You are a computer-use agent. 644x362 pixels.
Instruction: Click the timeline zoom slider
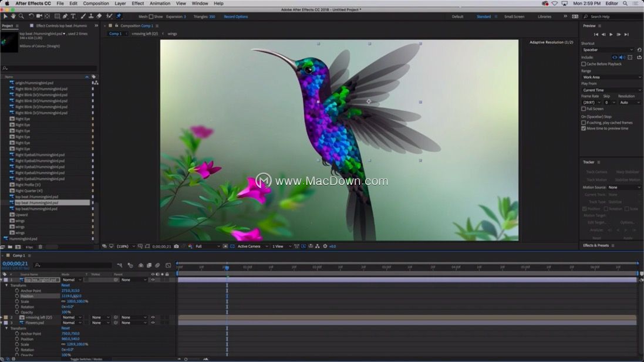click(187, 359)
